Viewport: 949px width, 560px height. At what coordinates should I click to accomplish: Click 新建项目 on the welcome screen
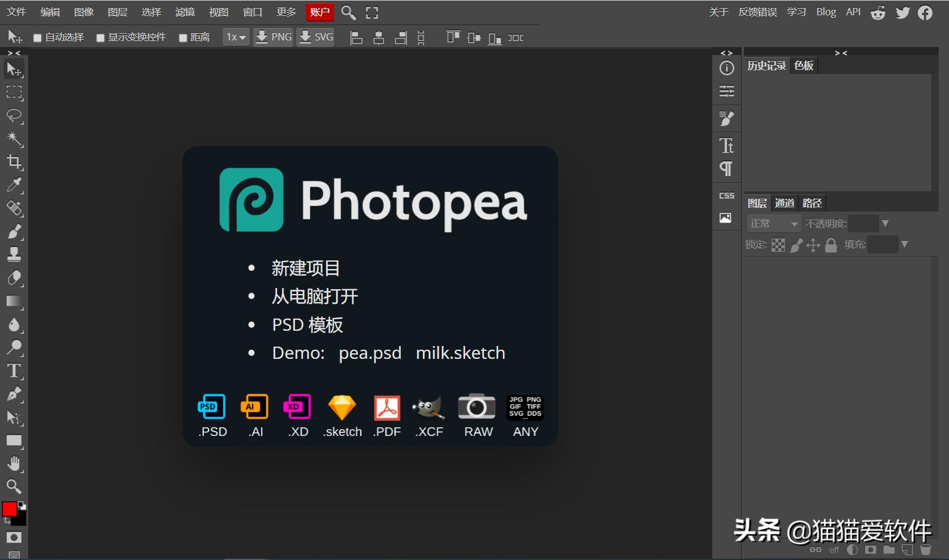click(x=305, y=268)
